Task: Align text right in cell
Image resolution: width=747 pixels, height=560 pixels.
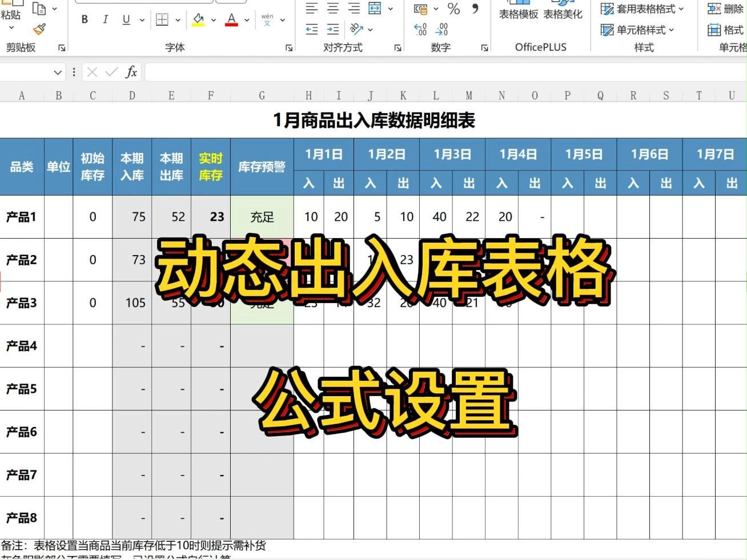Action: click(x=354, y=8)
